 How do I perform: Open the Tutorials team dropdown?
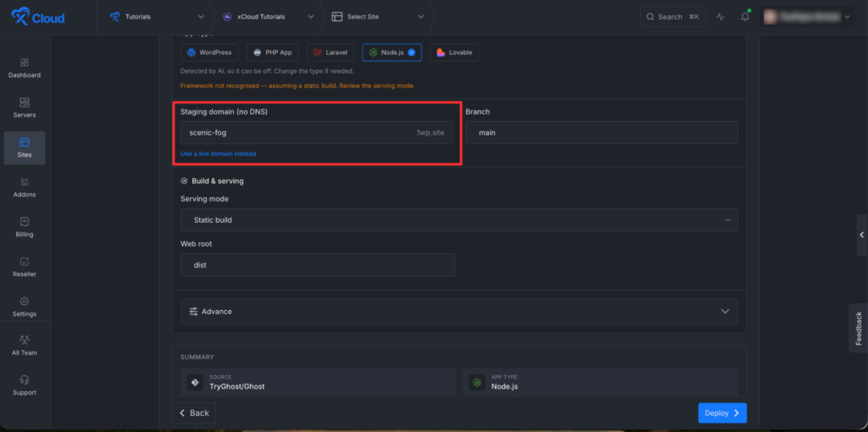tap(157, 17)
